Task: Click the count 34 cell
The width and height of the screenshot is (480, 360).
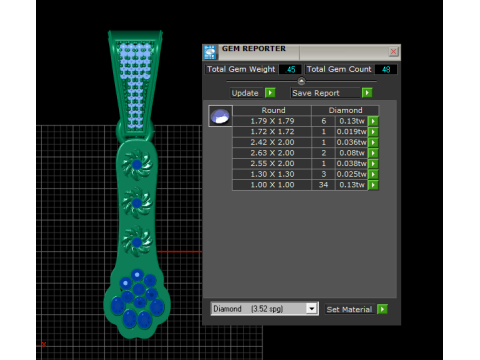Action: click(323, 185)
